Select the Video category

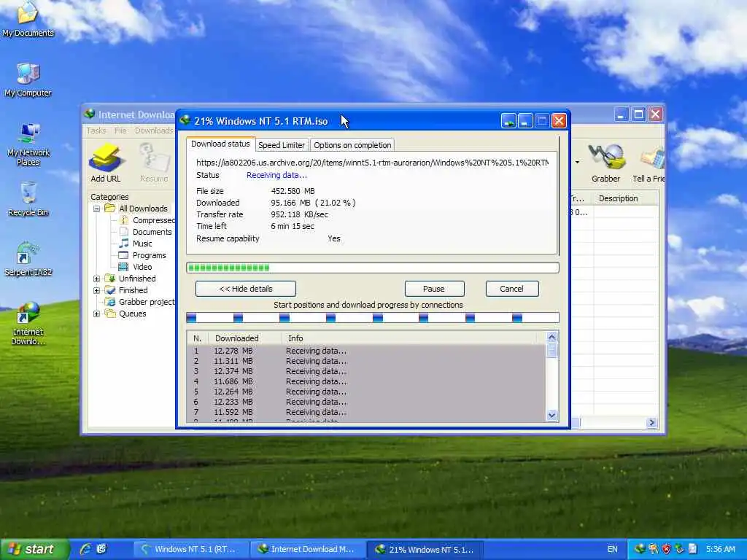point(135,267)
